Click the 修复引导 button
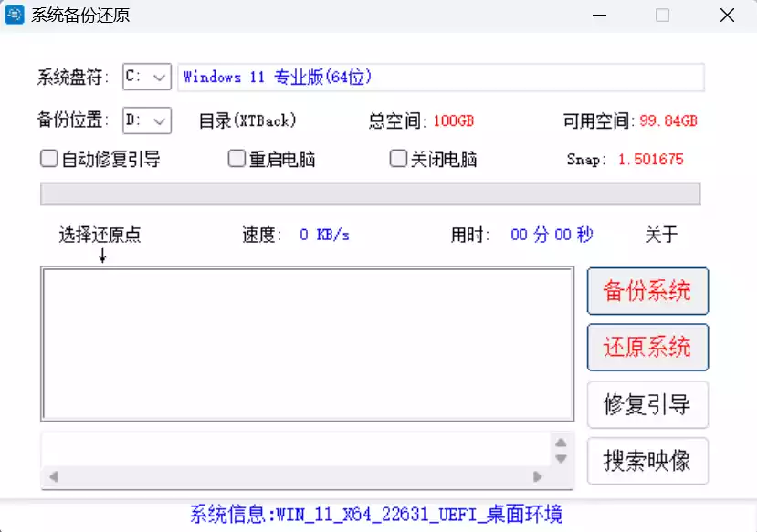The height and width of the screenshot is (532, 757). 647,404
